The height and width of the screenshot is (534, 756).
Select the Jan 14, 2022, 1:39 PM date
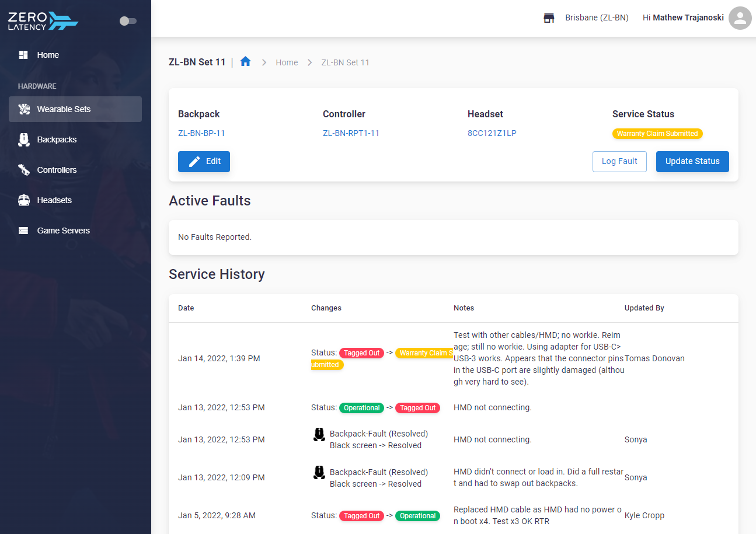click(219, 358)
